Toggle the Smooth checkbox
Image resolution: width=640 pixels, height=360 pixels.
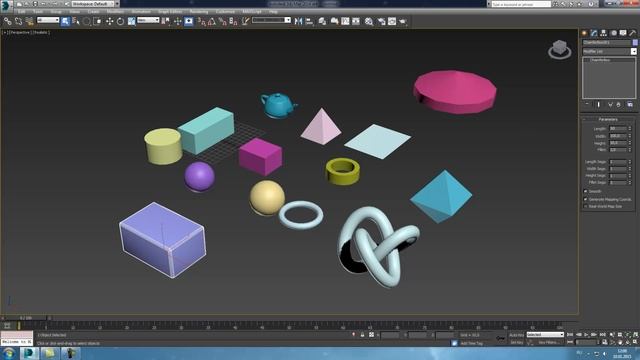click(x=586, y=191)
